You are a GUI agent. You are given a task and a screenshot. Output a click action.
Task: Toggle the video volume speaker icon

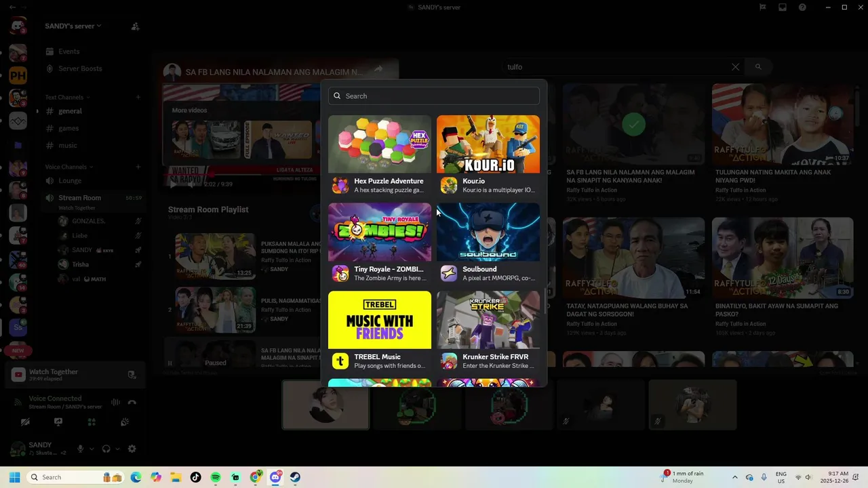tap(192, 184)
